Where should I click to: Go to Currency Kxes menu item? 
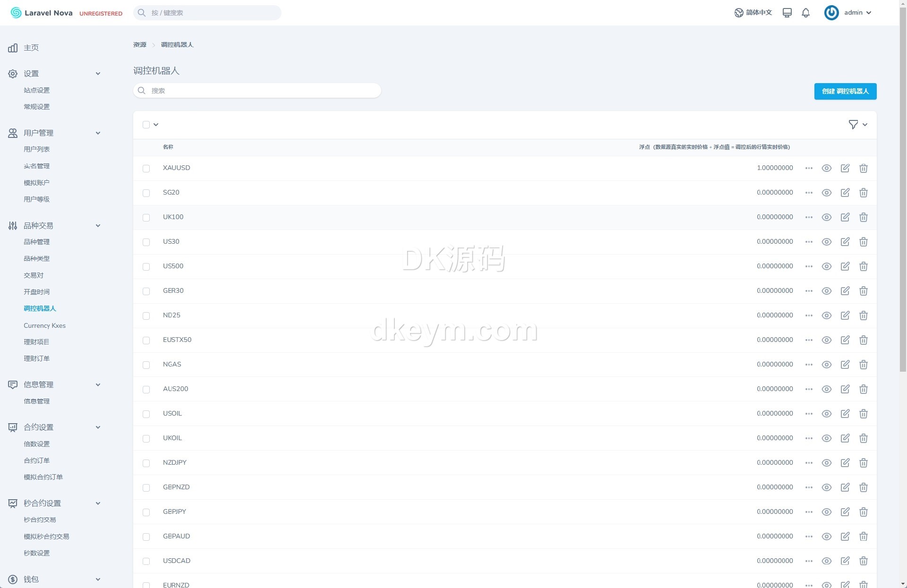44,325
